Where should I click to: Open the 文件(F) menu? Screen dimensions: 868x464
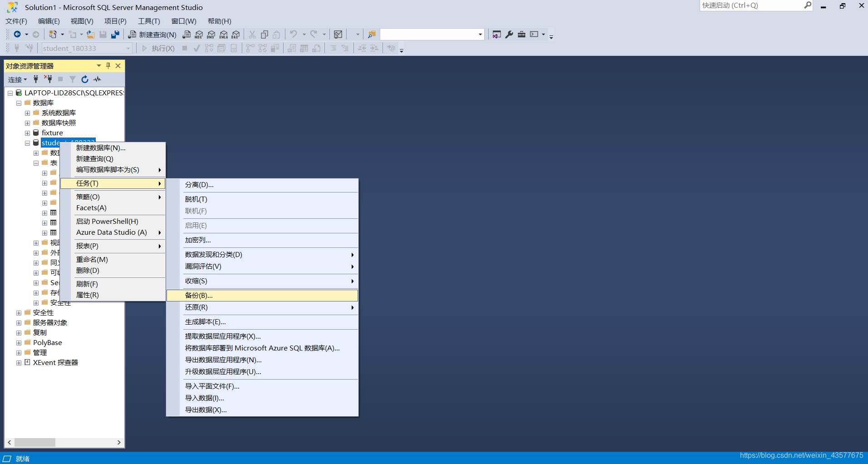(x=16, y=21)
